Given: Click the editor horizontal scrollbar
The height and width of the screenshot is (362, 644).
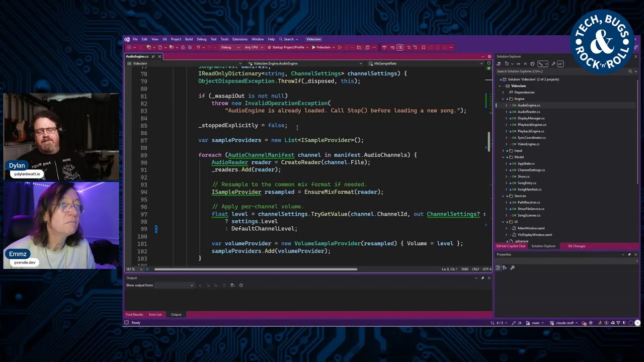Looking at the screenshot, I should (x=256, y=269).
